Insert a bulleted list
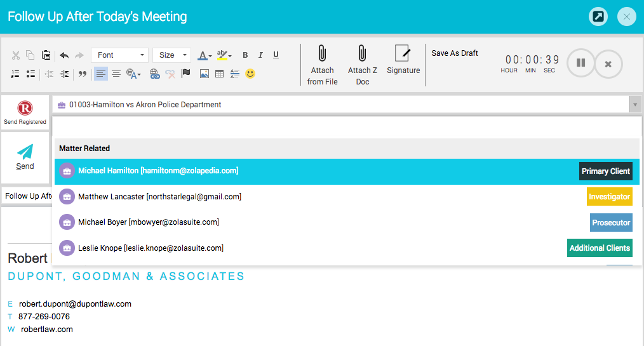This screenshot has height=346, width=644. [x=30, y=74]
